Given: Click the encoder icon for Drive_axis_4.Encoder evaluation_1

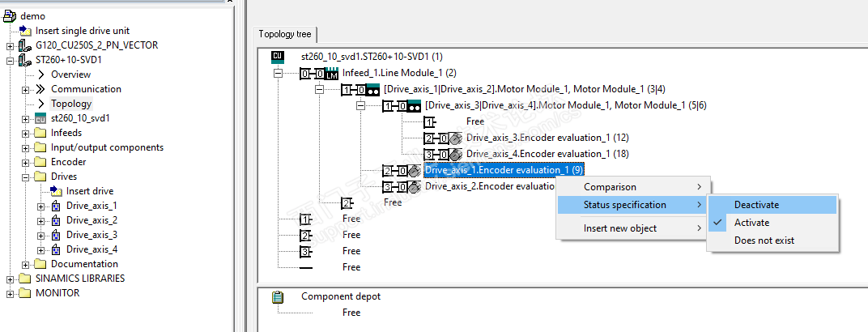Looking at the screenshot, I should (456, 154).
